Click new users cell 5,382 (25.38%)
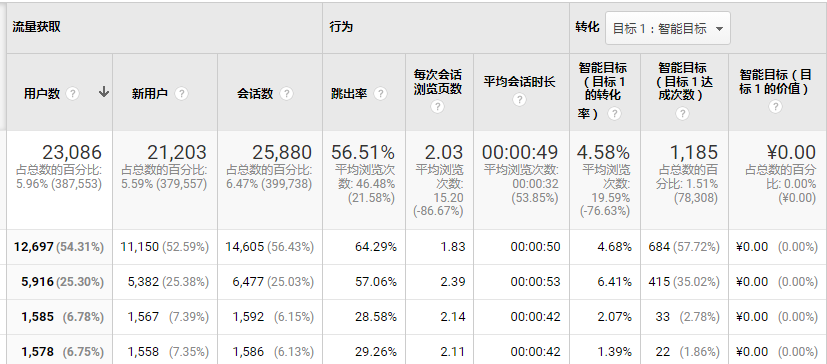 point(168,282)
